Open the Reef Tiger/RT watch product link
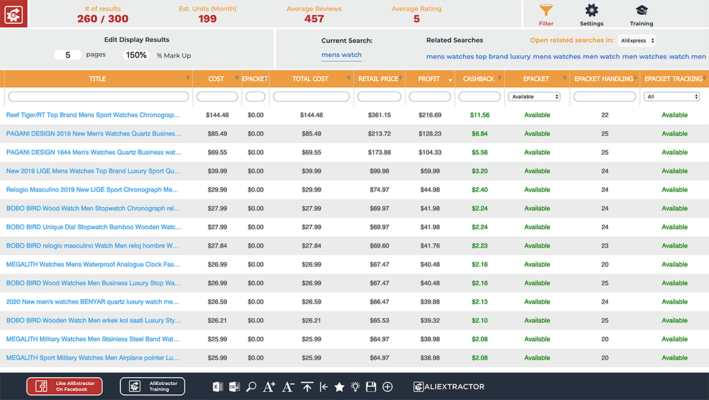 (93, 115)
